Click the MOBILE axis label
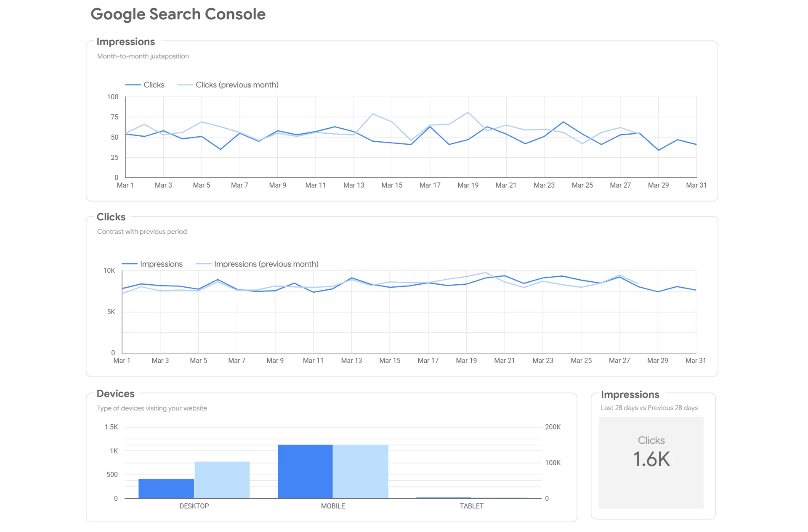 (x=332, y=506)
